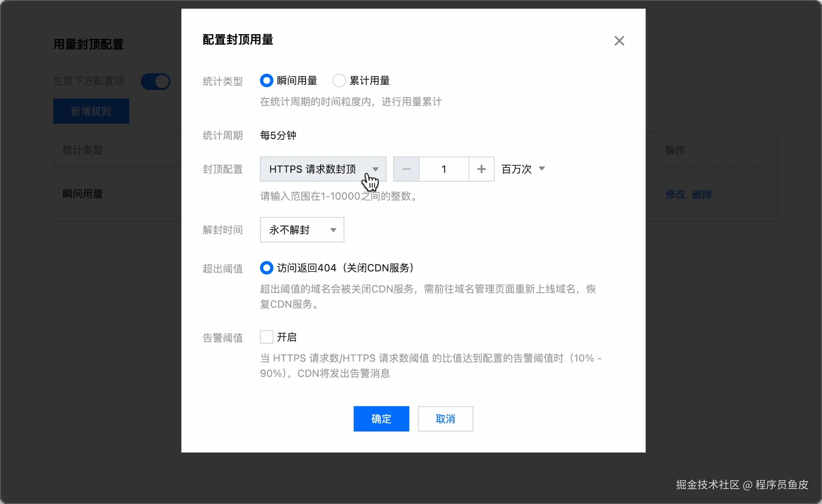
Task: Click the plus stepper to increase value
Action: [481, 169]
